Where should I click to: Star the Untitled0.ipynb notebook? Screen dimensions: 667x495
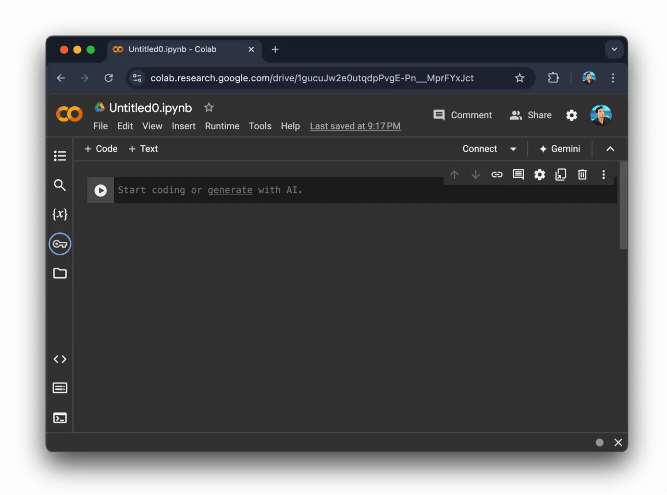click(208, 108)
